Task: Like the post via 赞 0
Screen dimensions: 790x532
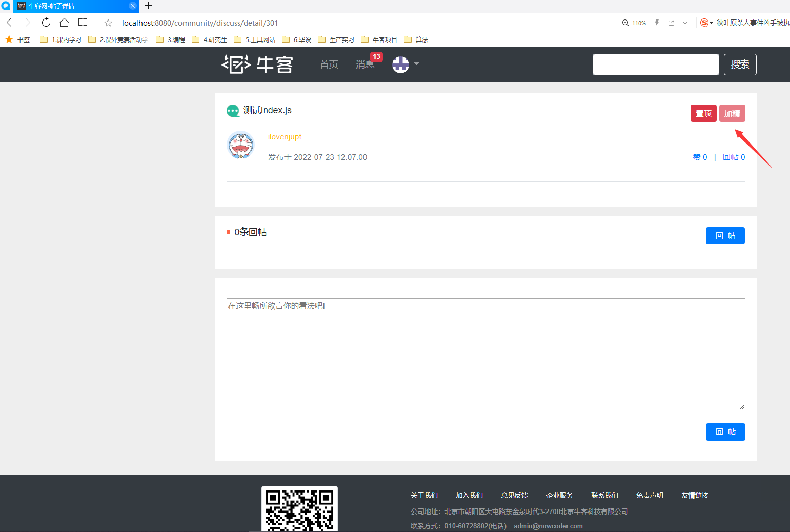Action: pyautogui.click(x=700, y=157)
